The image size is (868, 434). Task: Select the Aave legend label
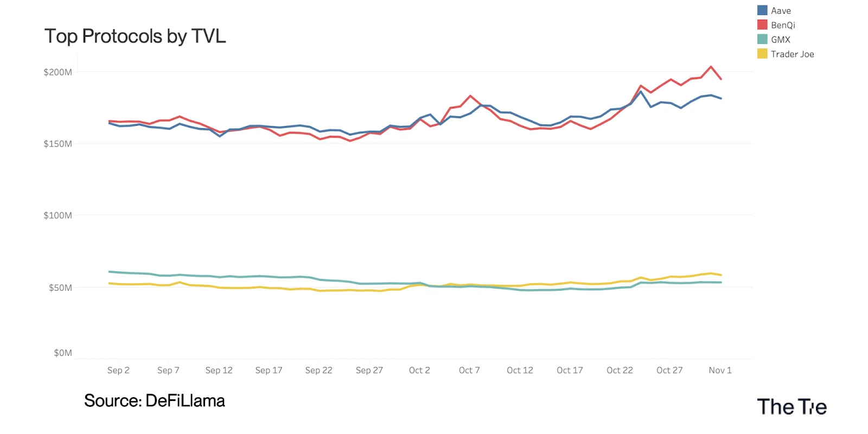781,11
